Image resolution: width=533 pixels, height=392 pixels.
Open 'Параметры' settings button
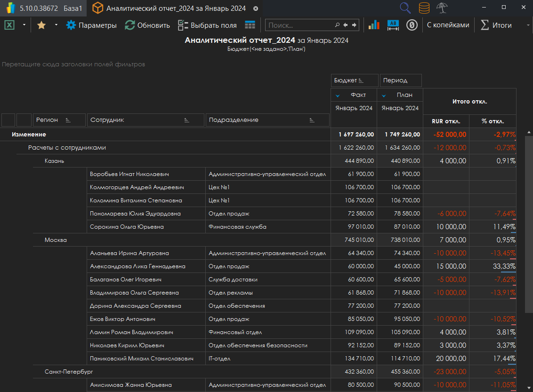point(91,25)
